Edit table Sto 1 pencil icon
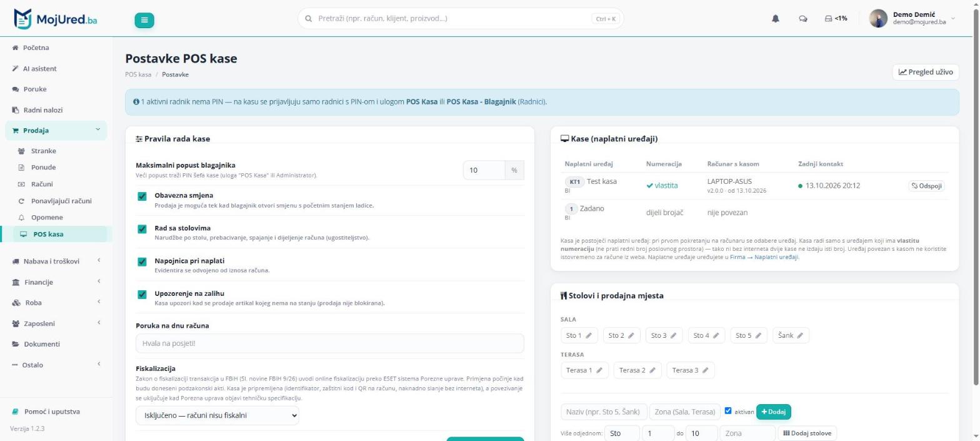This screenshot has width=980, height=441. click(x=589, y=336)
